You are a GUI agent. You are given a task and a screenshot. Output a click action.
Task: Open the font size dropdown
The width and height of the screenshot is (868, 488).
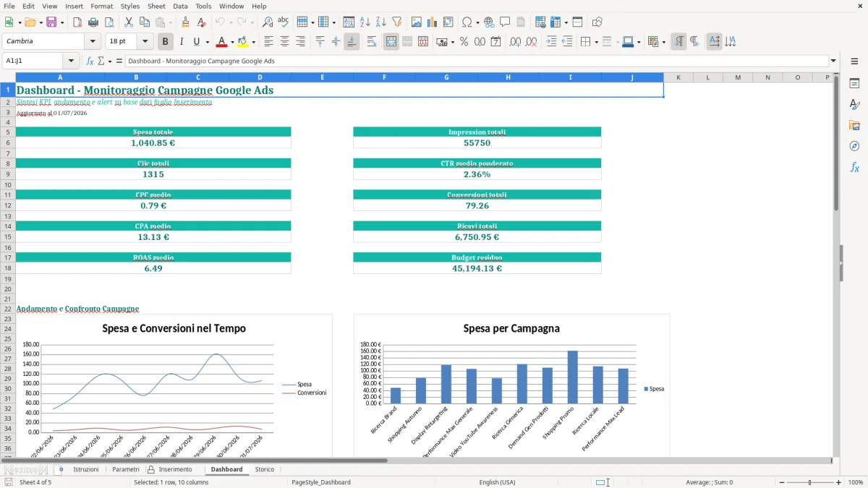coord(145,42)
